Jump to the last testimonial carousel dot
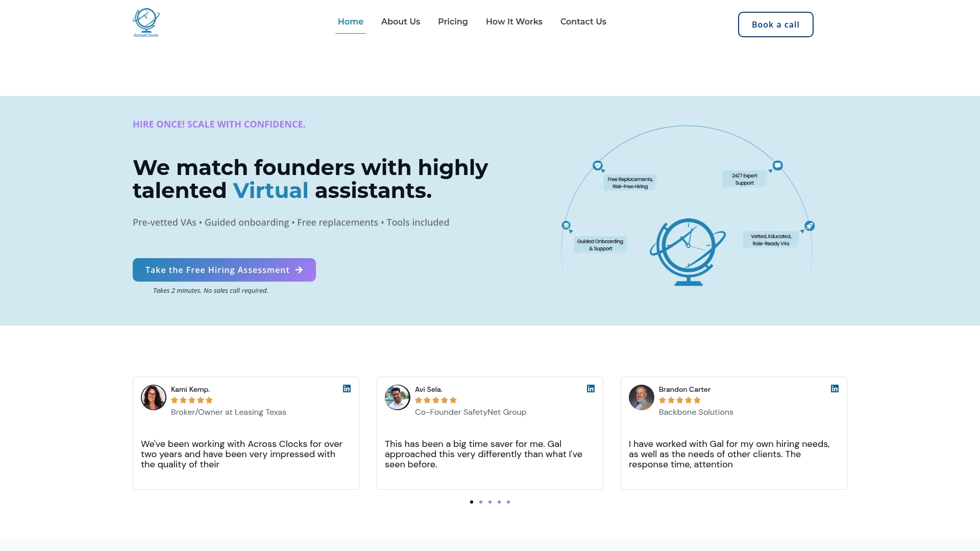Screen dimensions: 980x551 [x=508, y=502]
